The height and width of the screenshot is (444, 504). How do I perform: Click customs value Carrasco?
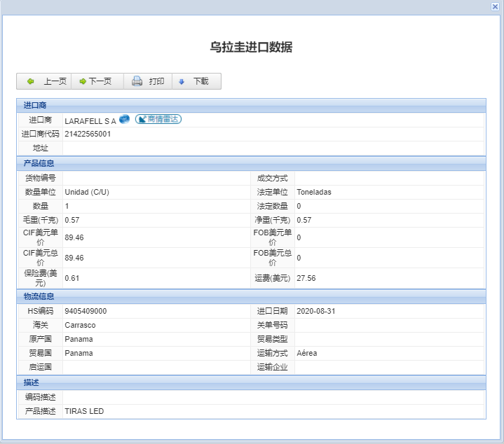80,325
